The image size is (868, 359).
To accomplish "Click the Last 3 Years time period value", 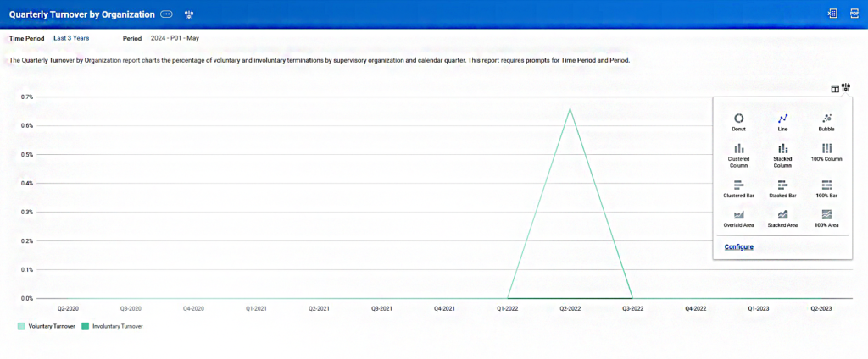I will tap(71, 38).
